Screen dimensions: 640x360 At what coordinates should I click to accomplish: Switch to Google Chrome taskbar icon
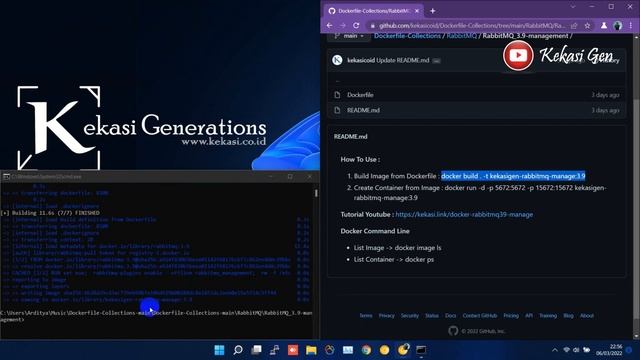point(367,350)
